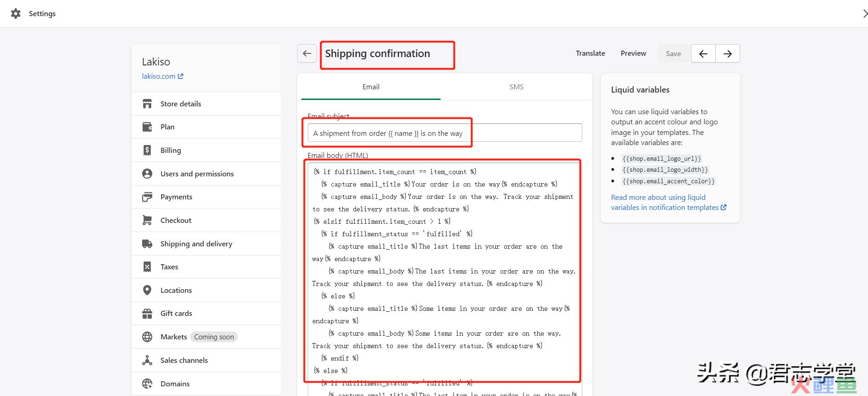Go to next notification template arrow
The width and height of the screenshot is (868, 396).
point(728,53)
